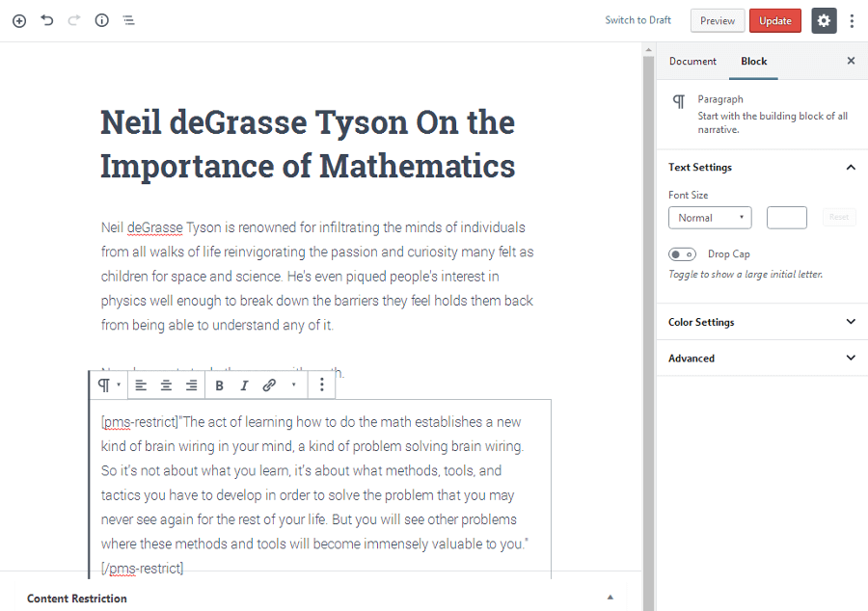Screen dimensions: 868x611
Task: Open the Font Size Normal dropdown
Action: 710,218
